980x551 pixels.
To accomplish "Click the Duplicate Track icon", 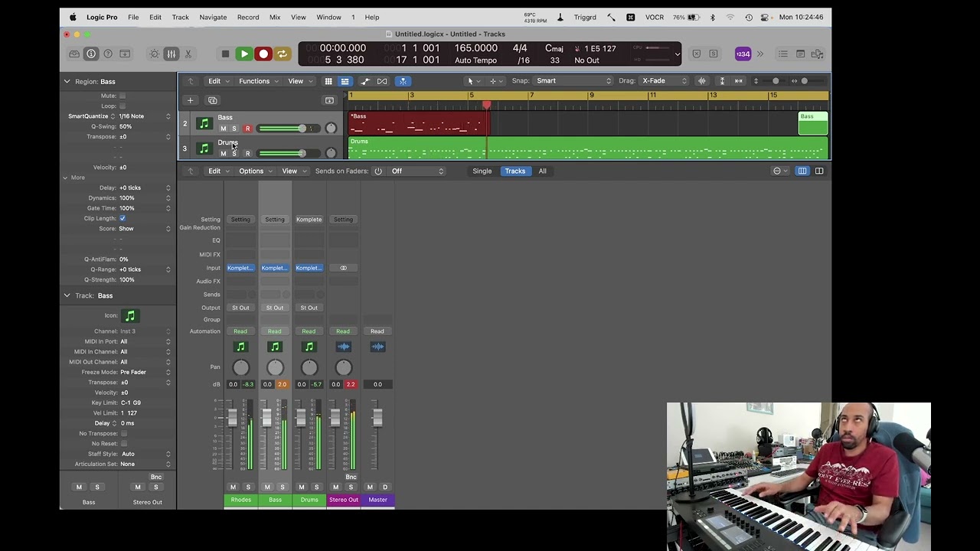I will pyautogui.click(x=213, y=100).
